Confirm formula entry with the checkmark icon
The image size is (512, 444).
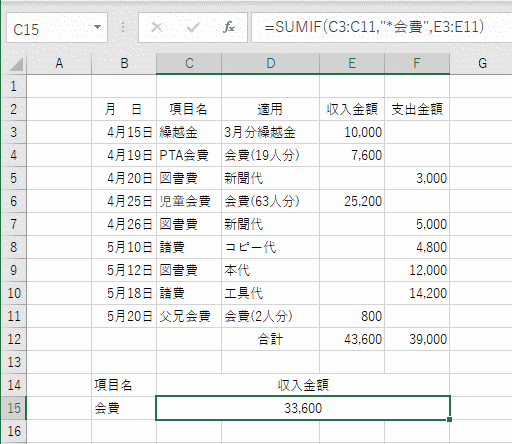click(193, 27)
